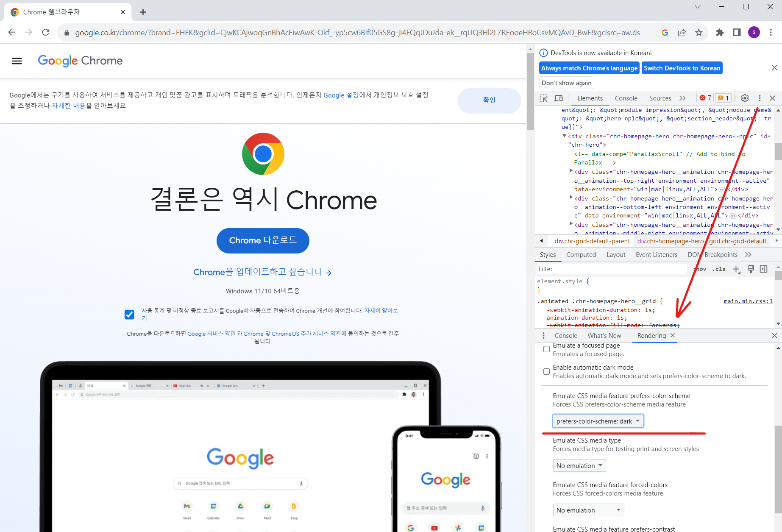Screen dimensions: 782x532
Task: Dismiss the DevTools language infobar
Action: point(774,68)
